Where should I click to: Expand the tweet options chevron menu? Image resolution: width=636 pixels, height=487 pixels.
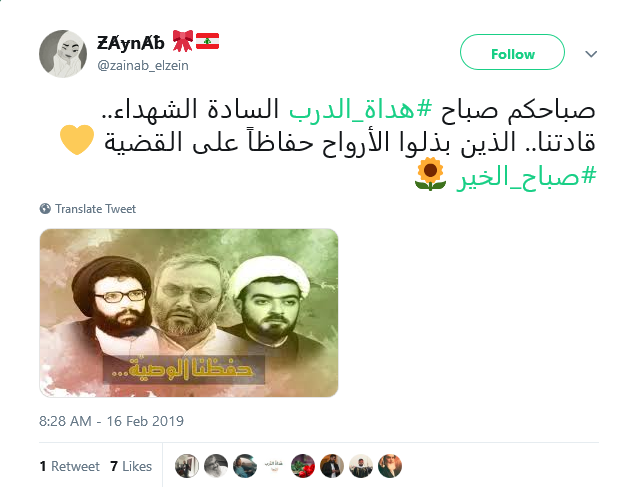coord(591,54)
